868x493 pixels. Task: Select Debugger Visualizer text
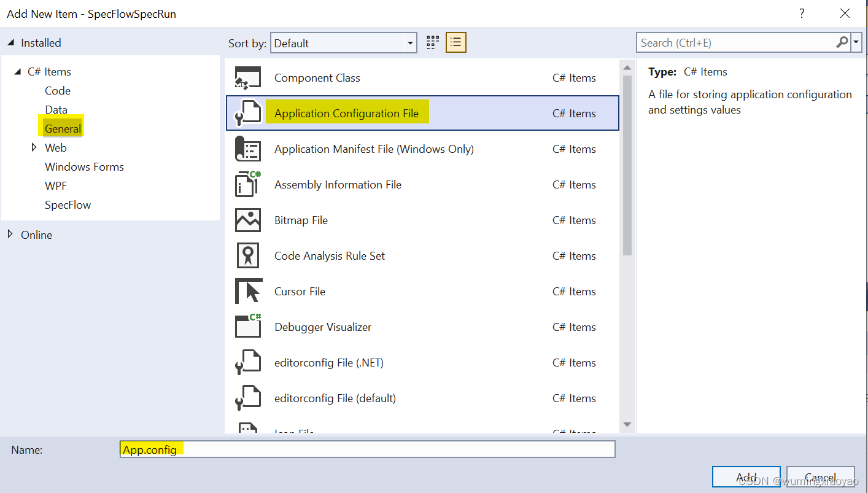coord(323,327)
